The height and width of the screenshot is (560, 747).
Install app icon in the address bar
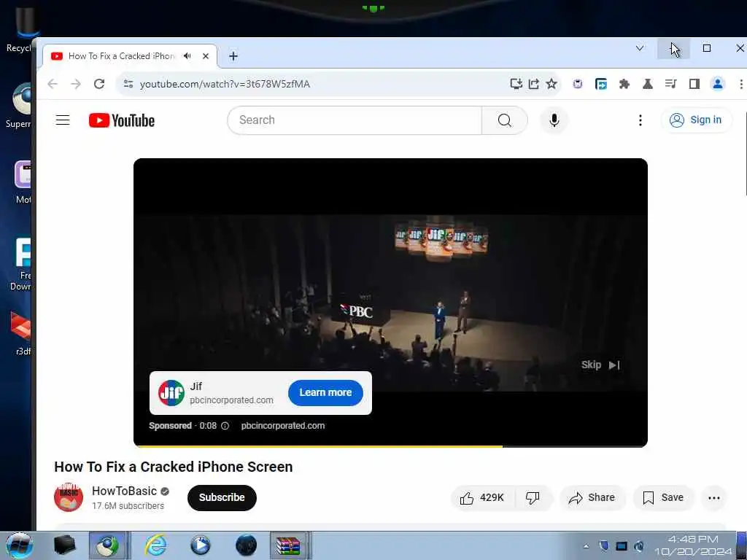[516, 84]
